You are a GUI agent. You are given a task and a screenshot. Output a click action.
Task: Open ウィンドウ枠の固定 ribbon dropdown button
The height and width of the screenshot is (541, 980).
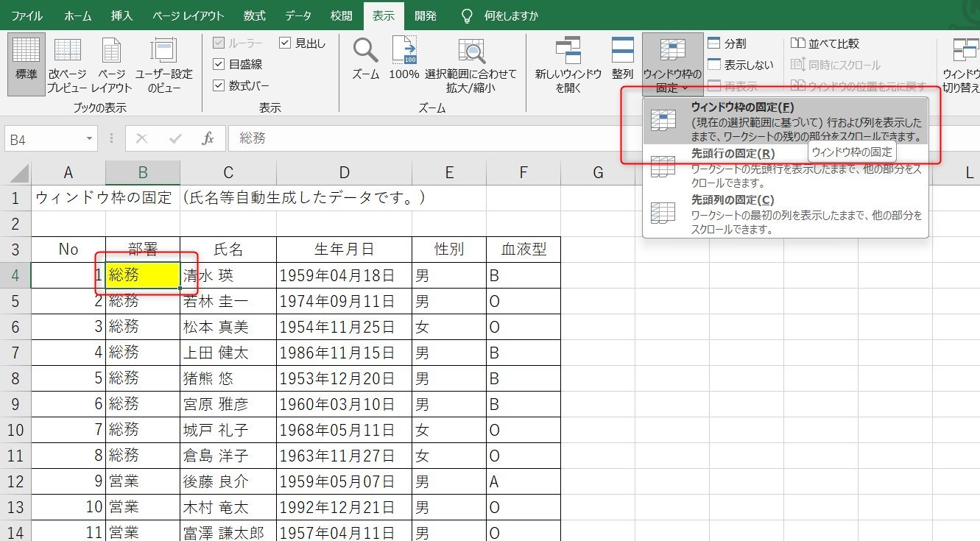[672, 65]
